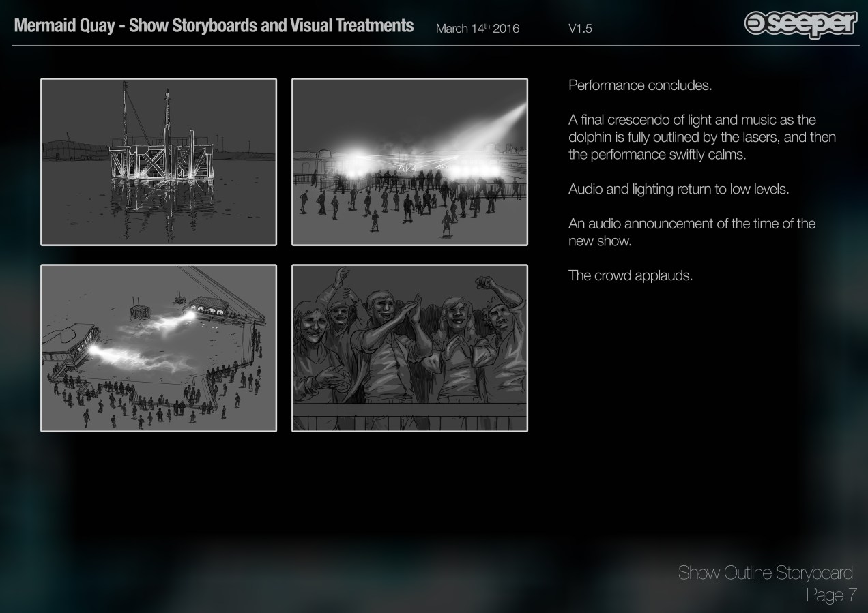
Task: Click the audio announcement paragraph
Action: (x=691, y=232)
